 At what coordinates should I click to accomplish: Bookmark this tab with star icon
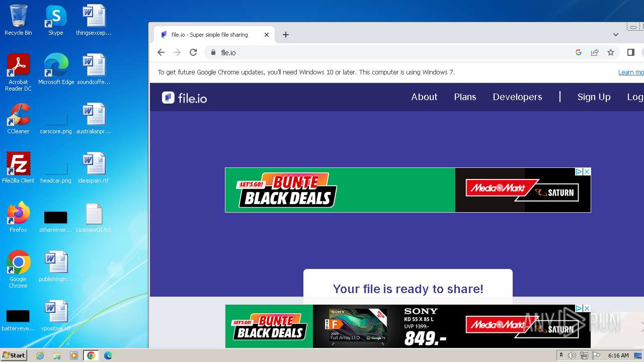click(x=611, y=52)
